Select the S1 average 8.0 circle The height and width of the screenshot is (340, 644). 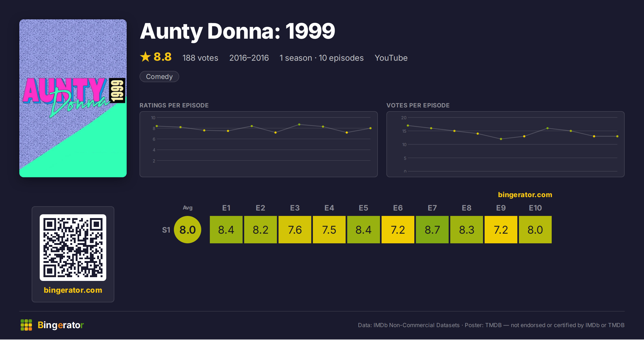tap(188, 230)
